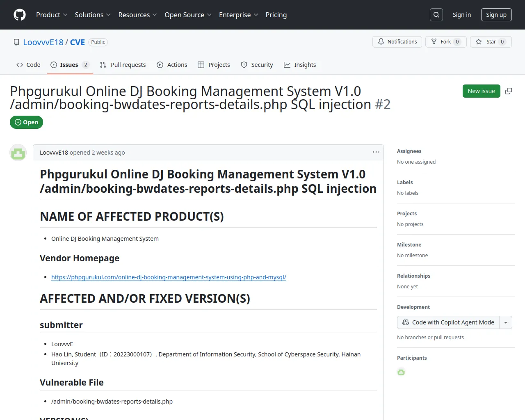Screen dimensions: 525x420
Task: Open the LoovvvE18 owner link in the breadcrumb
Action: [43, 42]
